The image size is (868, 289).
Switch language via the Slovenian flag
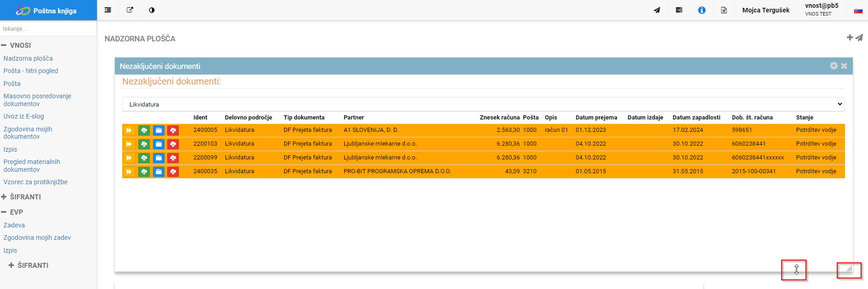pos(858,11)
